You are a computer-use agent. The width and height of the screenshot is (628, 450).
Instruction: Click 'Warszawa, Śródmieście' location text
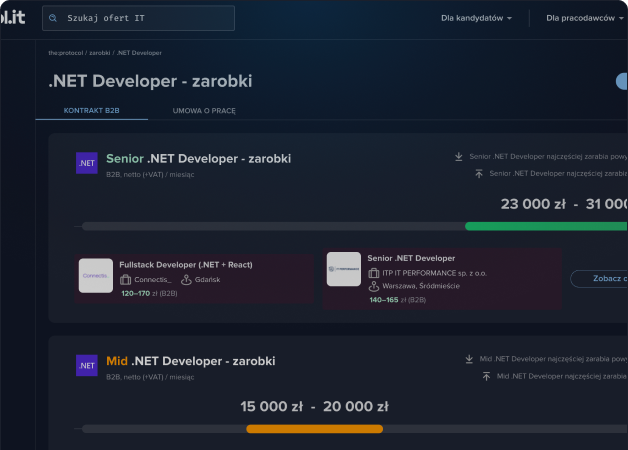(421, 286)
